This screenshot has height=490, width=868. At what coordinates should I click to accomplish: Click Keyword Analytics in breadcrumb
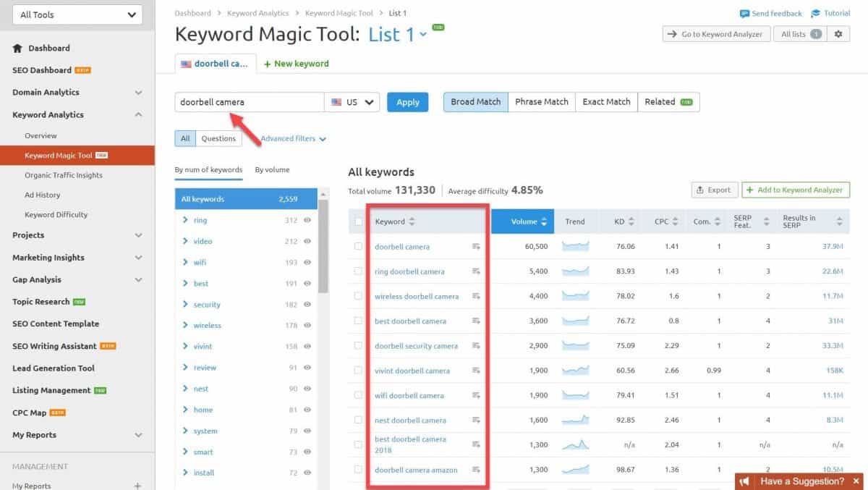(x=258, y=13)
